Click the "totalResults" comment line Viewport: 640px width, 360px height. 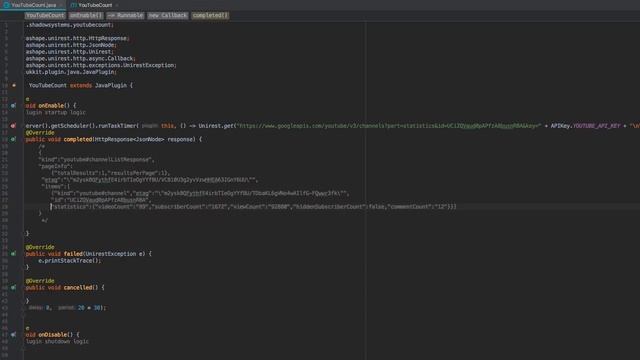click(x=111, y=173)
